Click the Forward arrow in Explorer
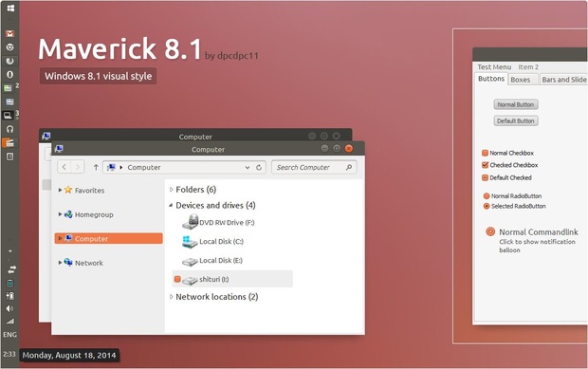 pyautogui.click(x=78, y=167)
